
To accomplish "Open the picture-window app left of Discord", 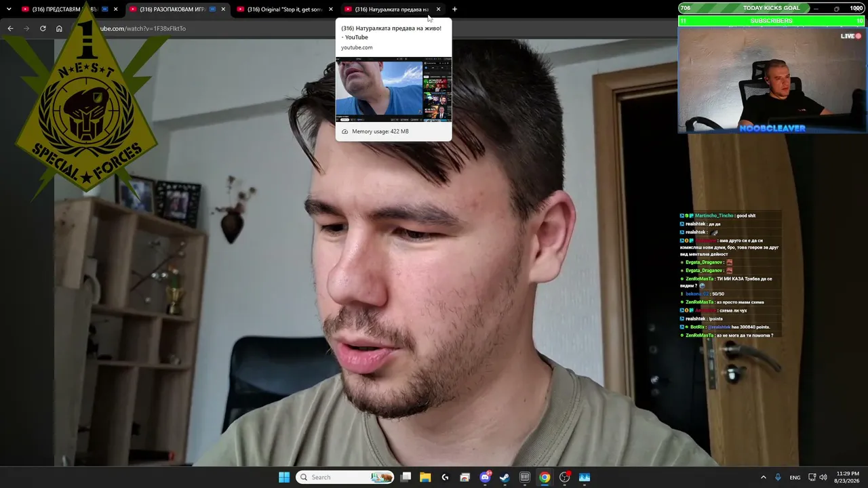I will [x=465, y=477].
